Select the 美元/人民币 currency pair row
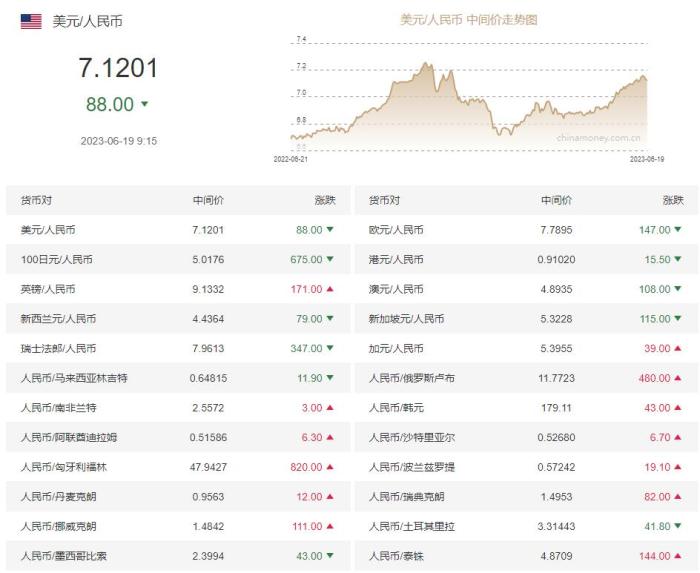Viewport: 700px width, 573px height. (178, 230)
